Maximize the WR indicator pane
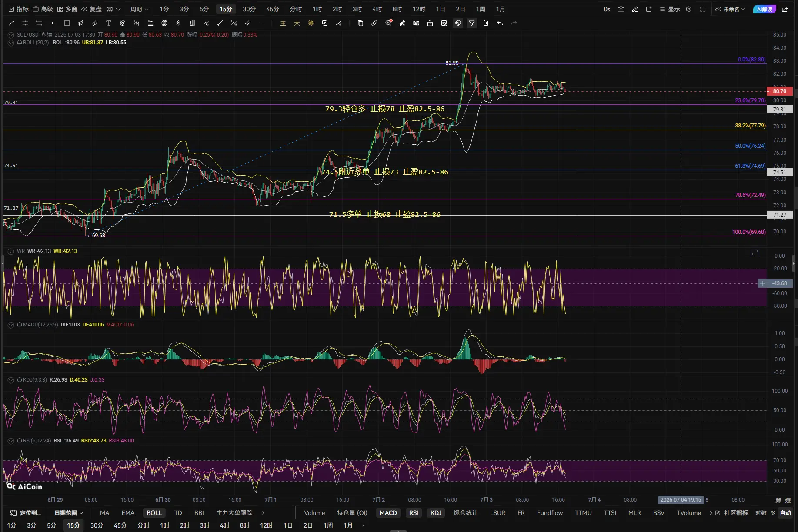 point(755,253)
